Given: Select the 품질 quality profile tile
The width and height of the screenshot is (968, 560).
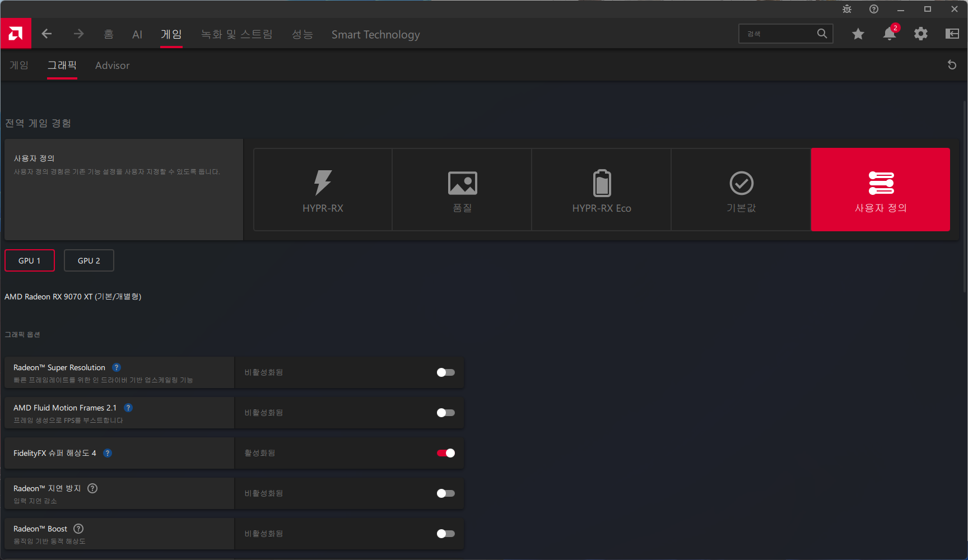Looking at the screenshot, I should click(462, 190).
